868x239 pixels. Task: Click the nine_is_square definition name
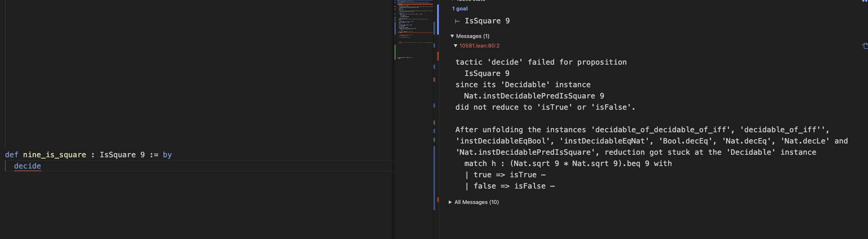pos(55,155)
